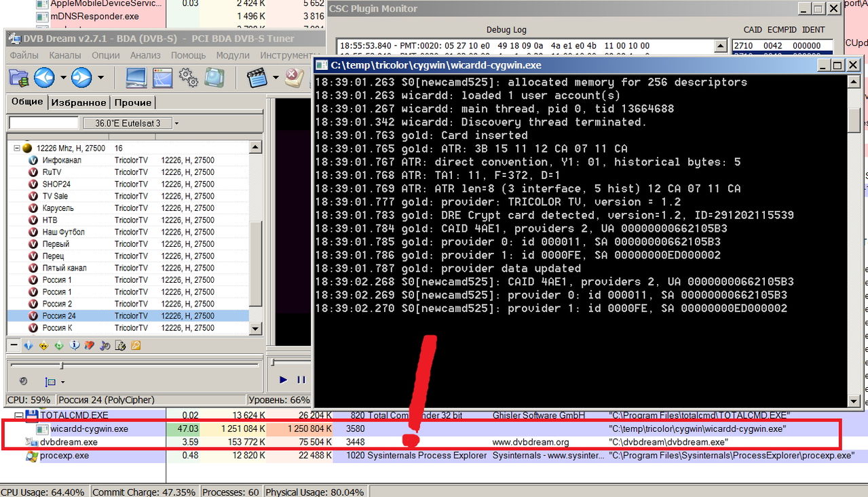The height and width of the screenshot is (497, 868).
Task: Click the channel list scroll down arrow
Action: (x=255, y=329)
